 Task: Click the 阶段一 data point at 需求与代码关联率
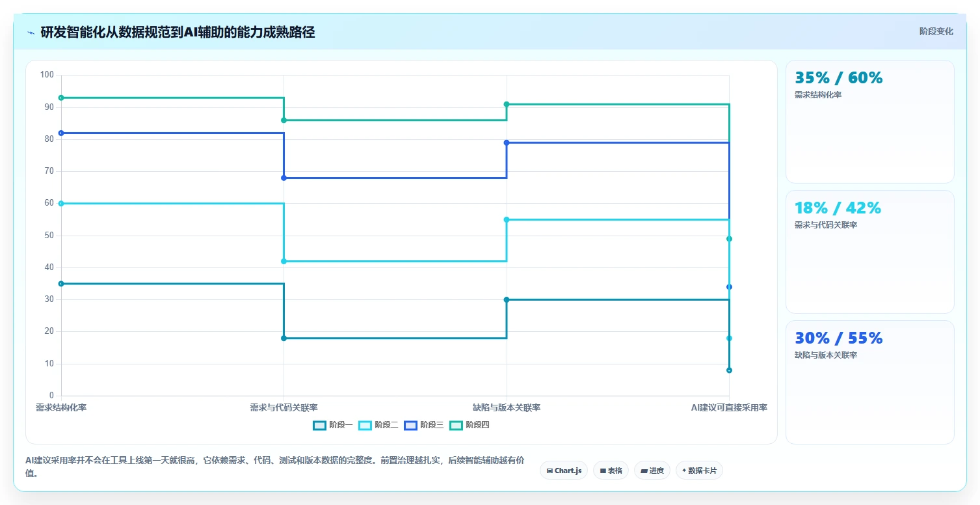pos(284,338)
